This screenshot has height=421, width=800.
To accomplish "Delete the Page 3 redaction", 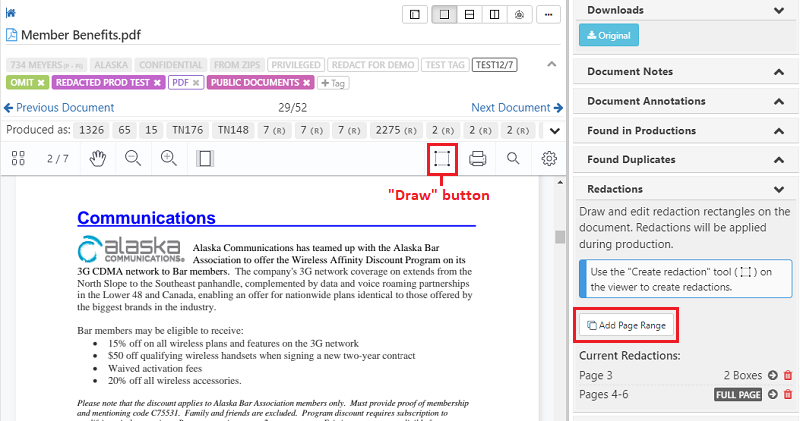I will (788, 375).
